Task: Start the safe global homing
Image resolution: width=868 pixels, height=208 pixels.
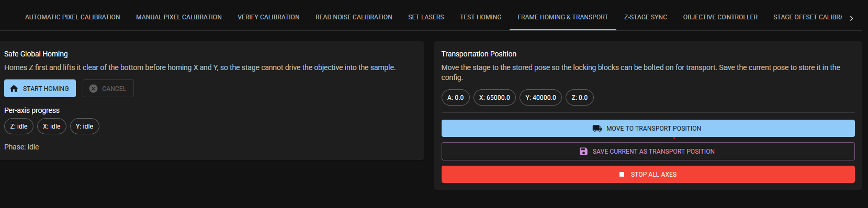Action: 40,88
